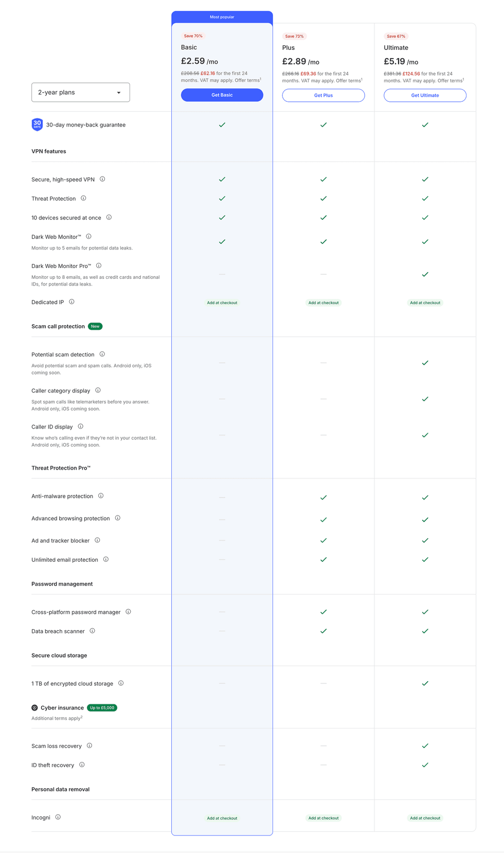Click info icon beside Dedicated IP

coord(71,302)
